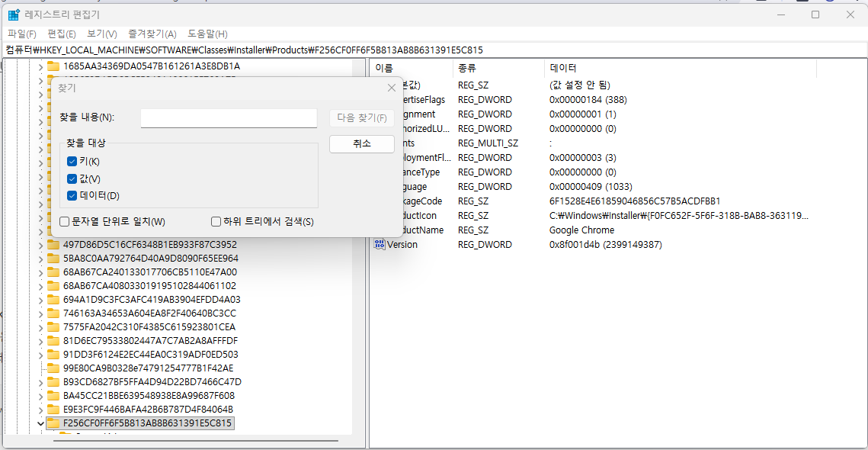This screenshot has width=868, height=450.
Task: Click folder icon of selected F256CF0FF6F5B813AB8B631391E5C815 key
Action: point(53,423)
